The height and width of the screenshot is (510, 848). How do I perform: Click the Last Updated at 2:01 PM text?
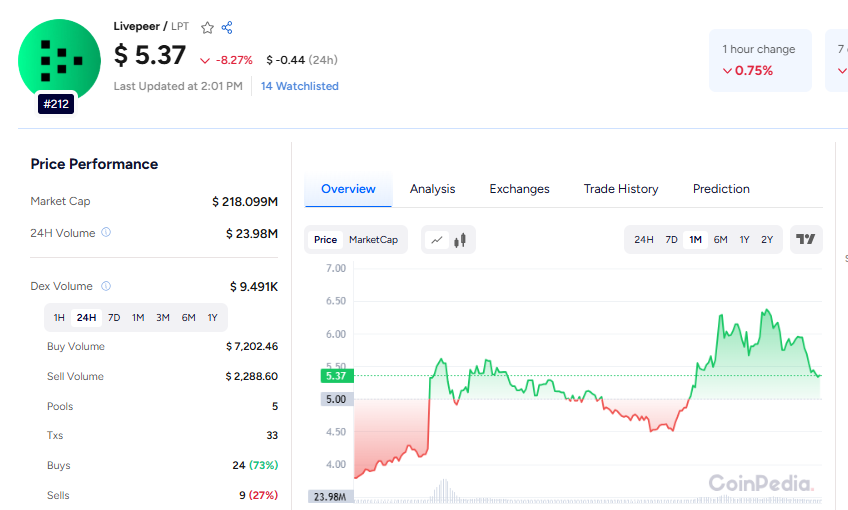[178, 87]
